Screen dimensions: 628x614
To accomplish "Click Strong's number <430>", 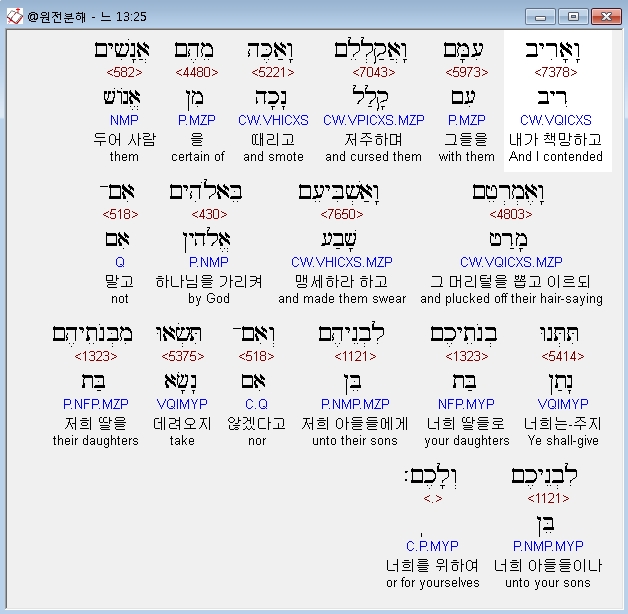I will point(209,214).
